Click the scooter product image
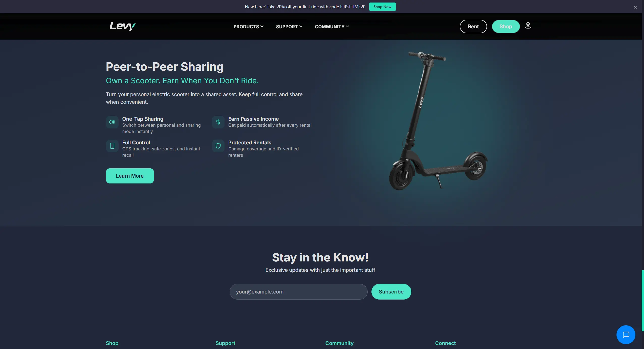644x349 pixels. pyautogui.click(x=438, y=121)
